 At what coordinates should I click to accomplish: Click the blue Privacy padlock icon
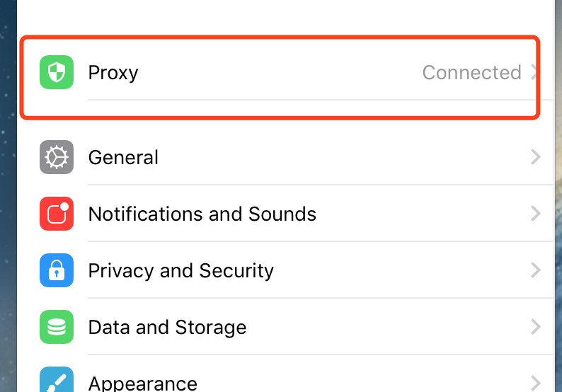(57, 270)
